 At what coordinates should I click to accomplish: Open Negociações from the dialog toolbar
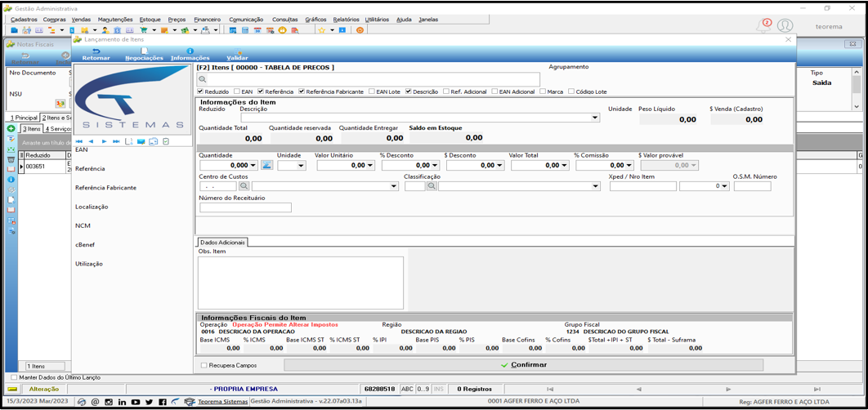[x=144, y=54]
